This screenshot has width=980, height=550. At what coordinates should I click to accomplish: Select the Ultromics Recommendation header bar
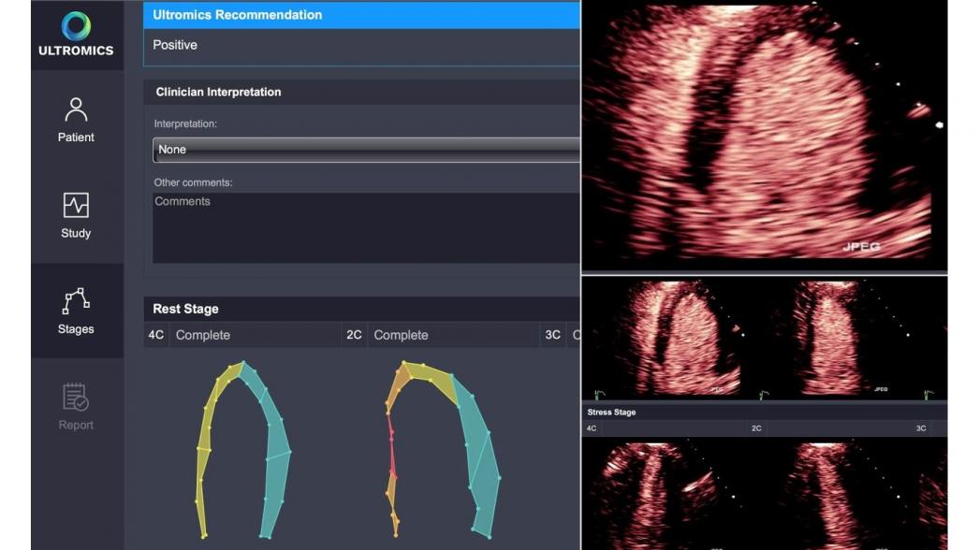[361, 15]
